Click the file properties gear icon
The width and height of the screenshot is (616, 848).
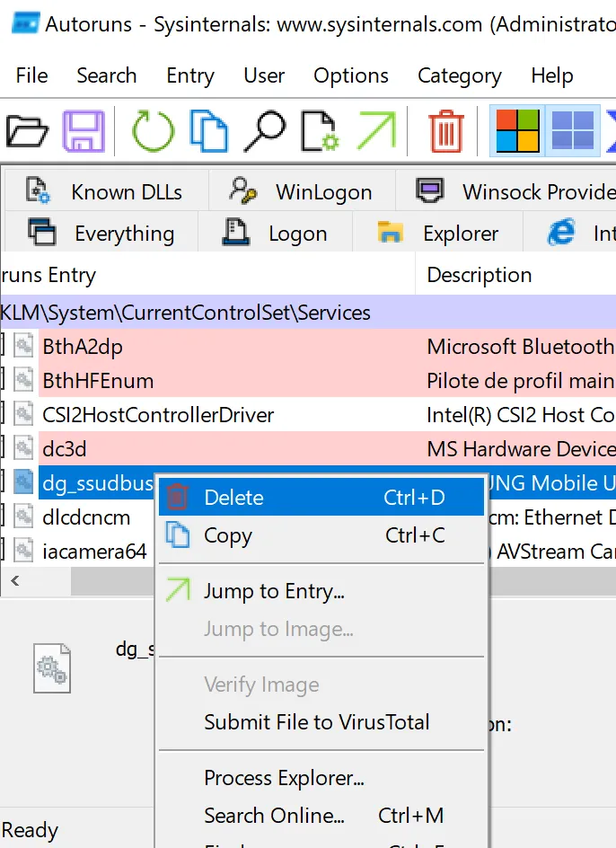320,131
